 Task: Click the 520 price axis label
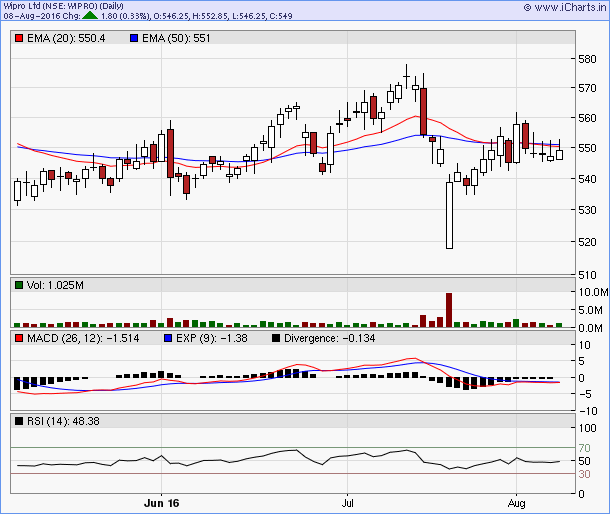(x=587, y=242)
